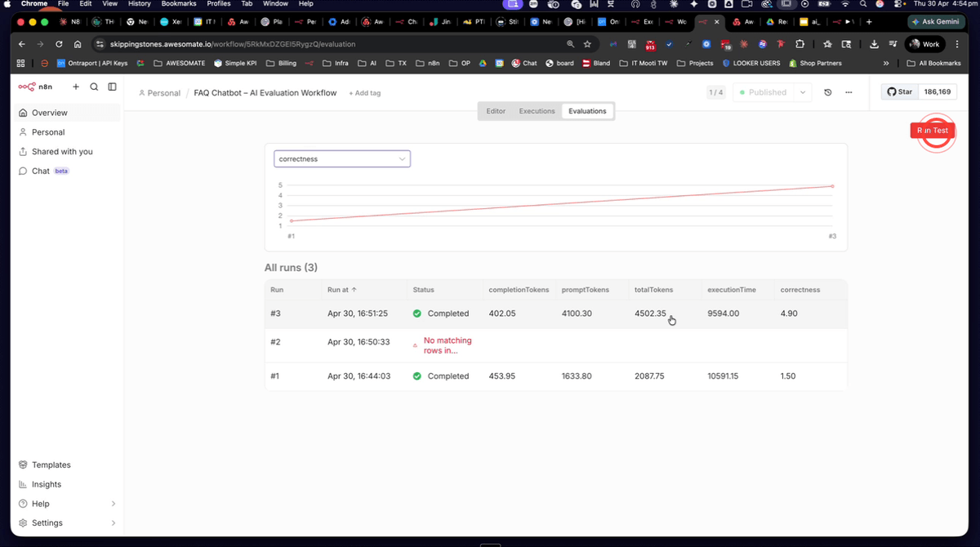The width and height of the screenshot is (980, 547).
Task: Open the LOOKER USERS bookmark
Action: [751, 63]
